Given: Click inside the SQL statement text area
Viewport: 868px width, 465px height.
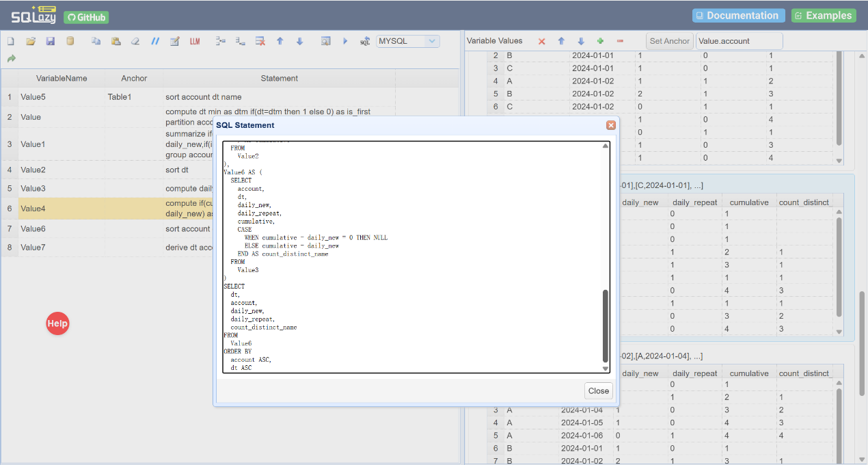Looking at the screenshot, I should tap(412, 257).
